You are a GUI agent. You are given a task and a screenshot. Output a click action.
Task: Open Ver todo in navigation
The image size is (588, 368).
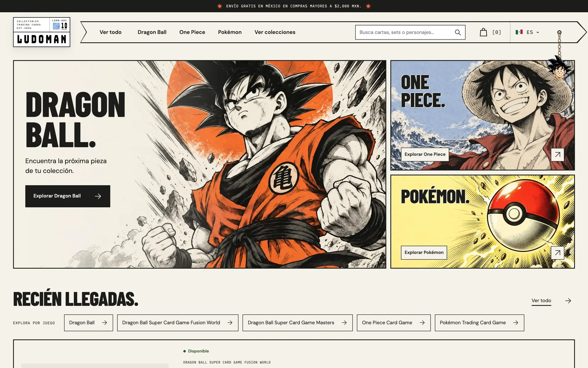110,32
